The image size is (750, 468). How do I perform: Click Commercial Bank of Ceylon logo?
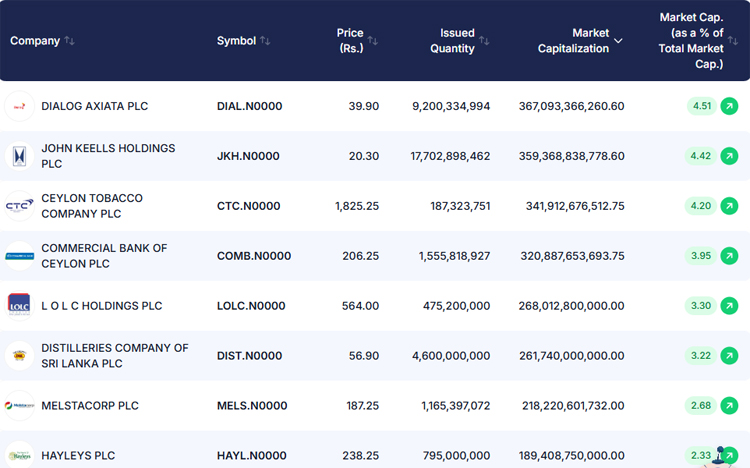click(x=19, y=256)
